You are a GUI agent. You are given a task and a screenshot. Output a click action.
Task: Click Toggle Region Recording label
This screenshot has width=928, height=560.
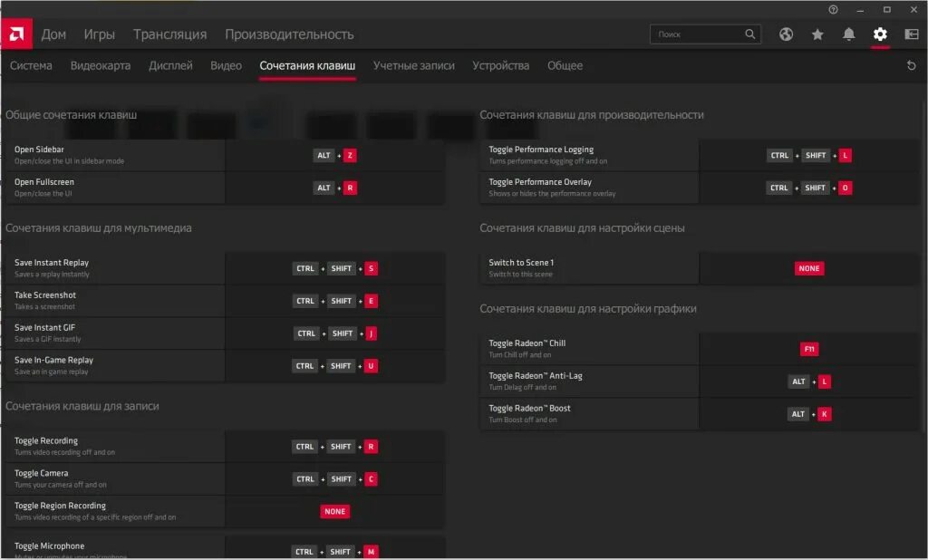pyautogui.click(x=60, y=507)
